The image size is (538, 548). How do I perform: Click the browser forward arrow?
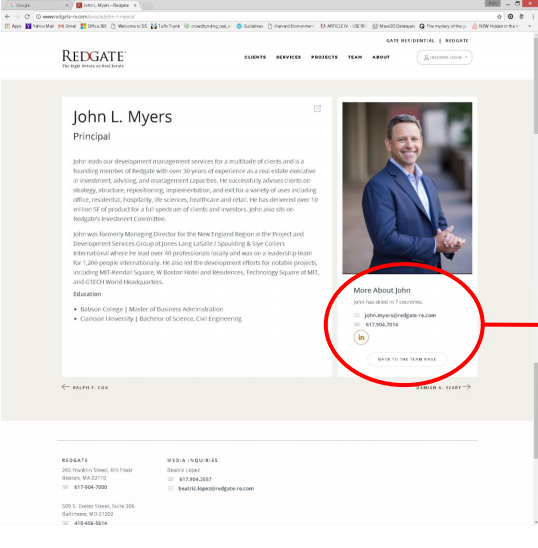(x=17, y=16)
